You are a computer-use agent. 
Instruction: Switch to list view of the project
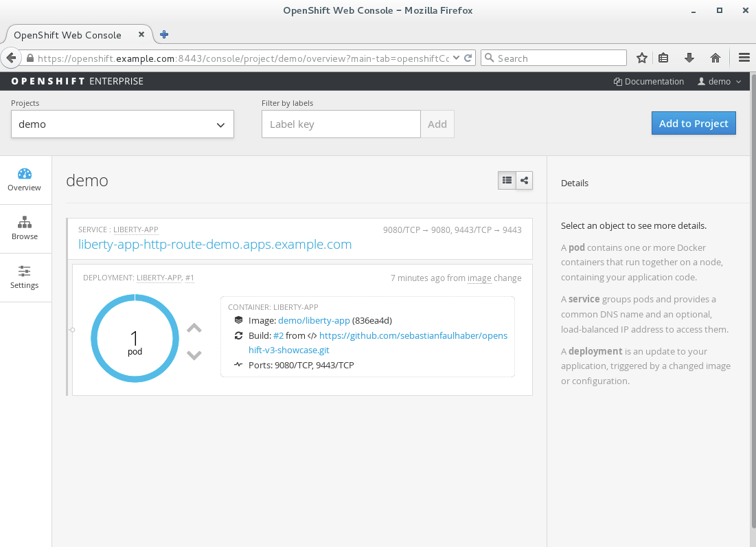507,181
